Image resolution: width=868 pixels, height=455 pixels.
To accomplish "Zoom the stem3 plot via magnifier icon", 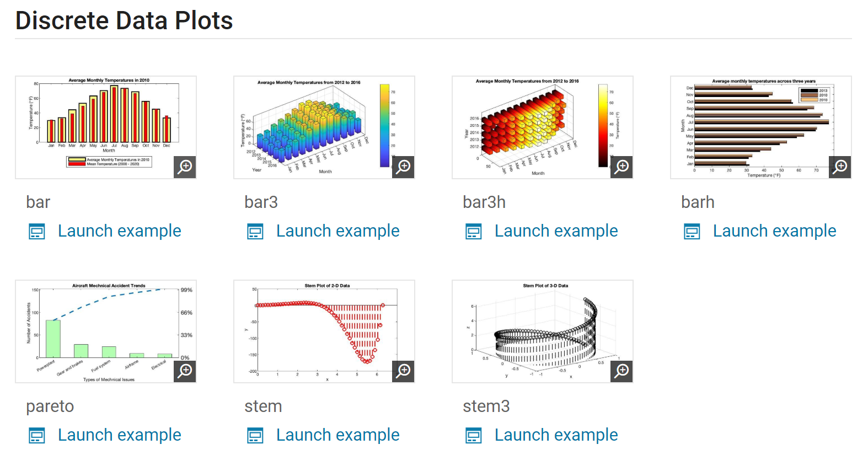I will [x=622, y=371].
